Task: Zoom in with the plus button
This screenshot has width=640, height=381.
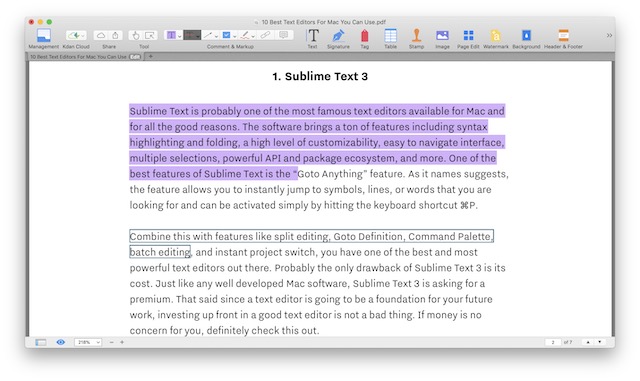Action: click(x=122, y=342)
